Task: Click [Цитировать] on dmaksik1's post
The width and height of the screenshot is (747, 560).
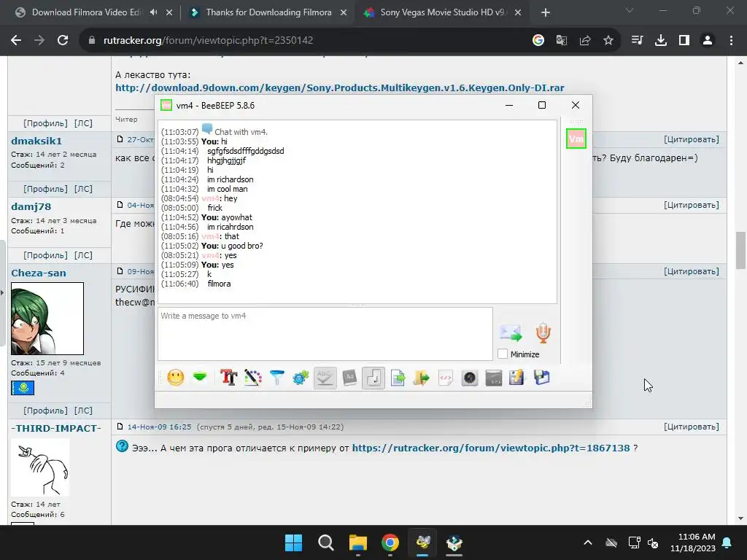Action: [x=692, y=139]
